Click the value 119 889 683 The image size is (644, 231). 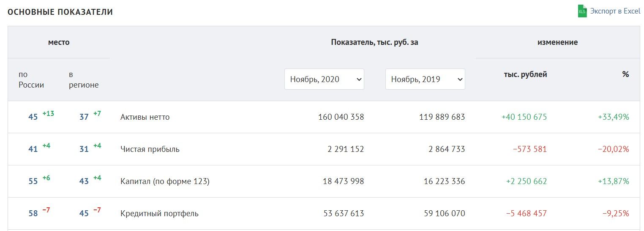(x=442, y=117)
